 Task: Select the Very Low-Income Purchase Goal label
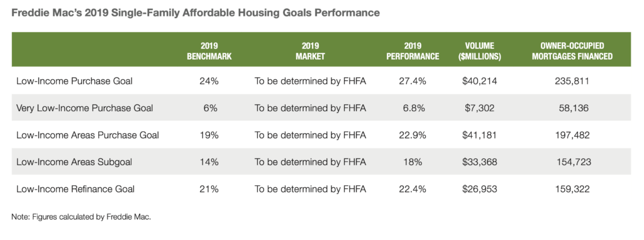(85, 108)
